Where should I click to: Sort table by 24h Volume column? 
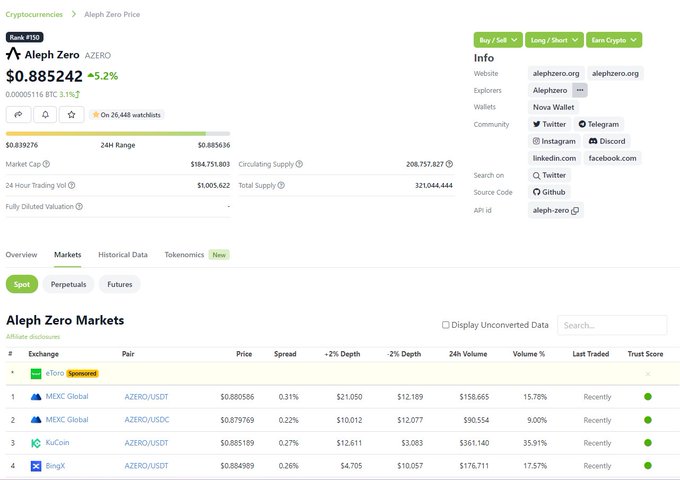[x=468, y=354]
